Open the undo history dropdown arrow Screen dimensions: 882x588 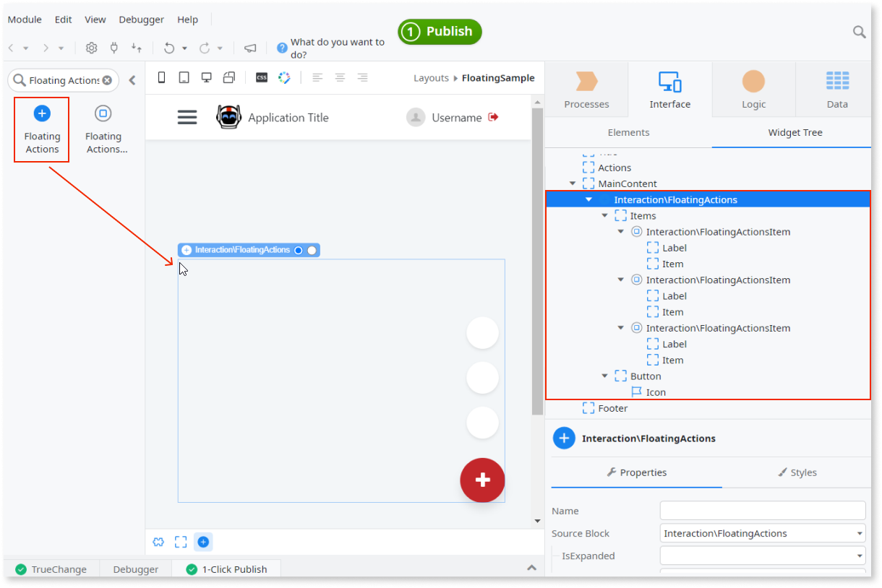pyautogui.click(x=183, y=48)
